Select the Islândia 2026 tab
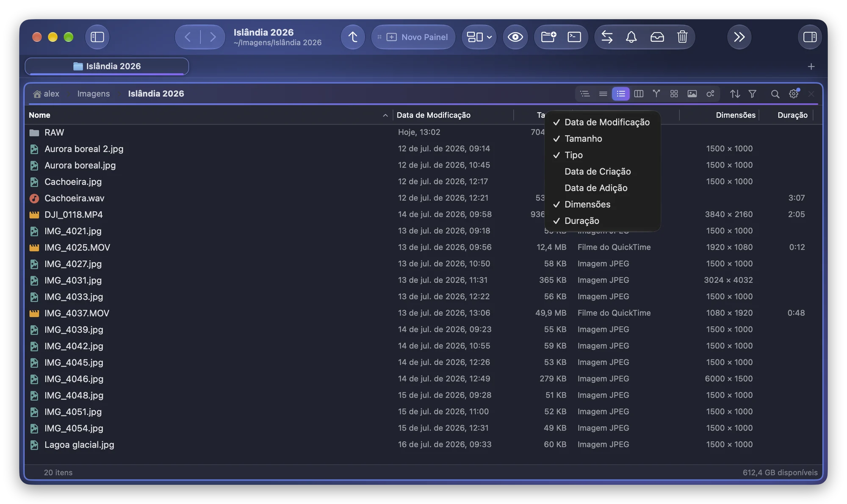The width and height of the screenshot is (847, 504). [107, 66]
